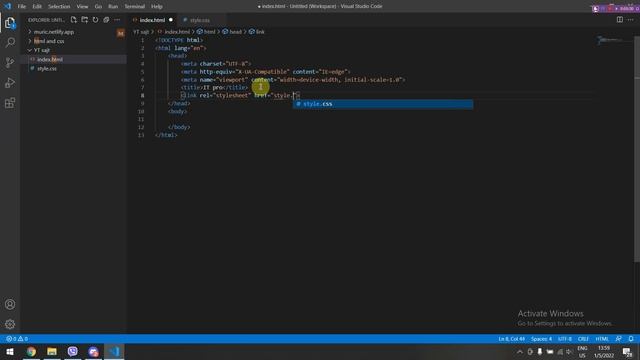This screenshot has width=640, height=360.
Task: Open the File menu
Action: click(22, 7)
